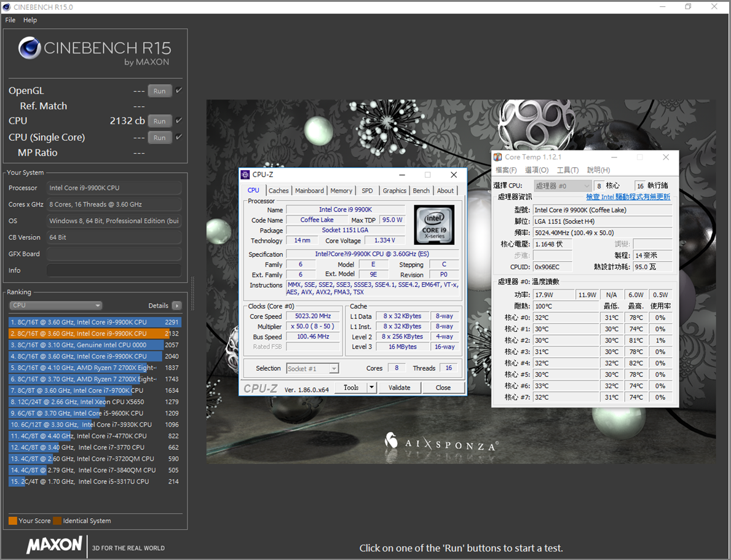Open the 檔案(F) menu in Core Temp

506,170
